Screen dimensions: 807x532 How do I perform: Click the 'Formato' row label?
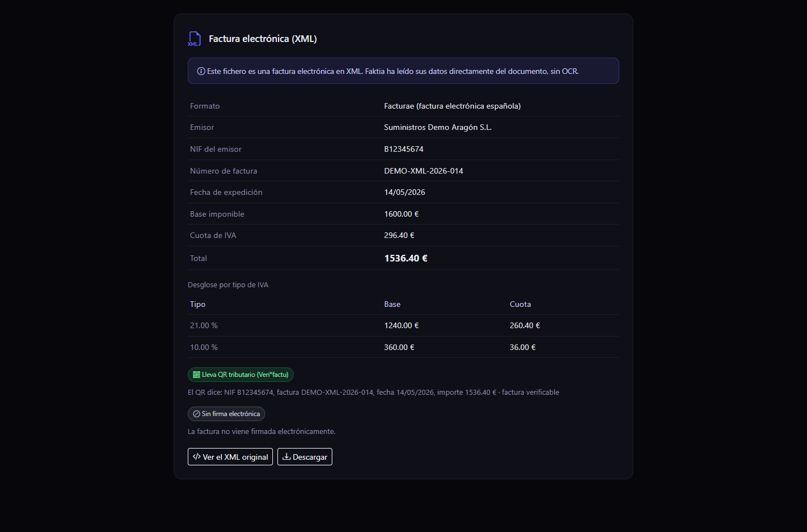205,106
